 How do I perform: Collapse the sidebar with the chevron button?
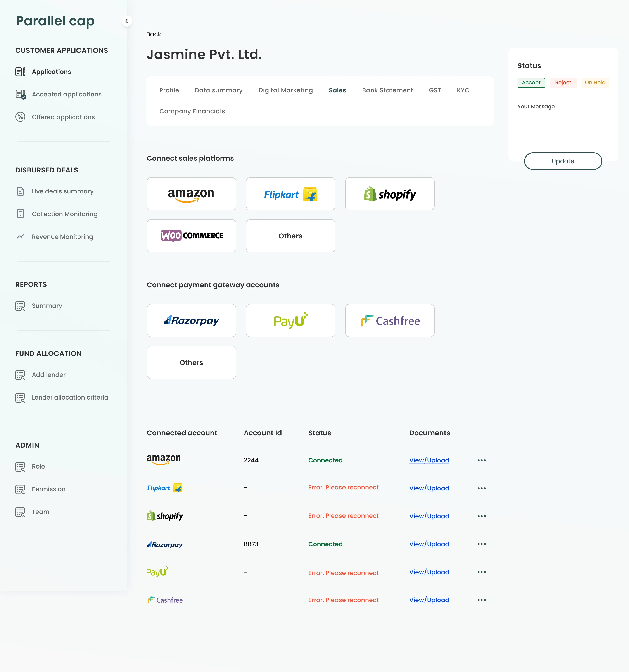point(126,21)
